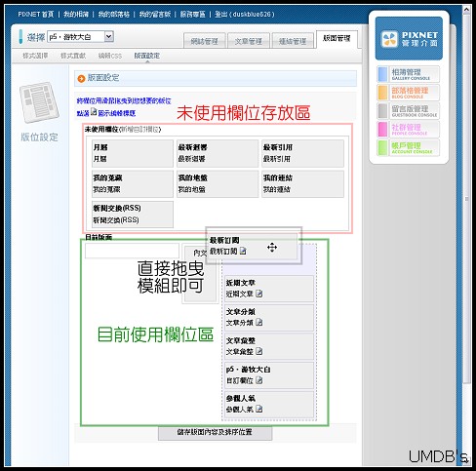Click the edit icon beside 參觀人氣
The height and width of the screenshot is (471, 476).
click(x=259, y=409)
